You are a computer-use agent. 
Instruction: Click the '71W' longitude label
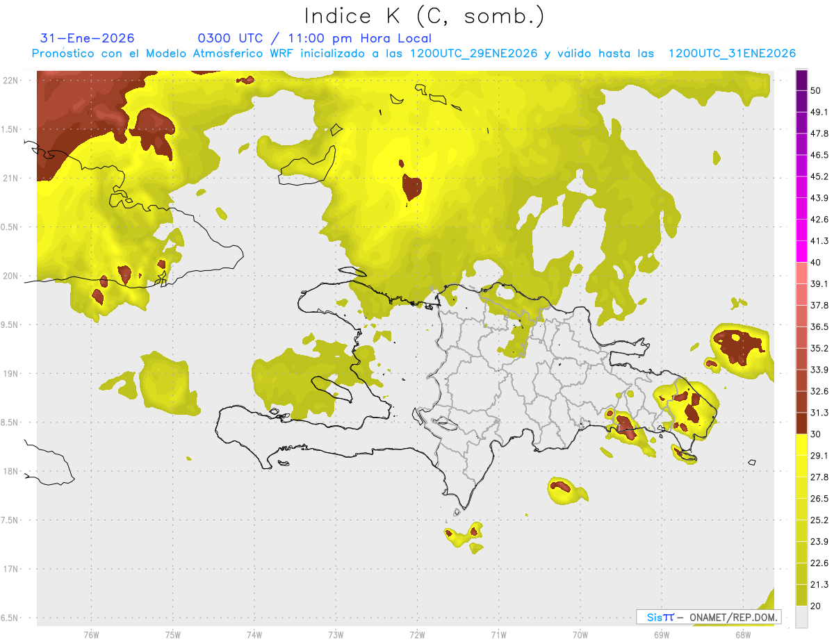(x=498, y=634)
